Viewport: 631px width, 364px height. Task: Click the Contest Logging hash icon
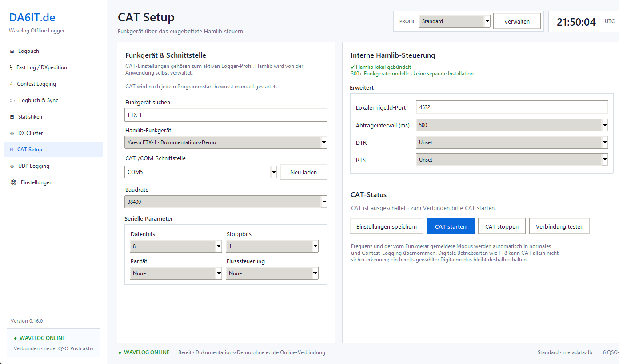tap(12, 84)
